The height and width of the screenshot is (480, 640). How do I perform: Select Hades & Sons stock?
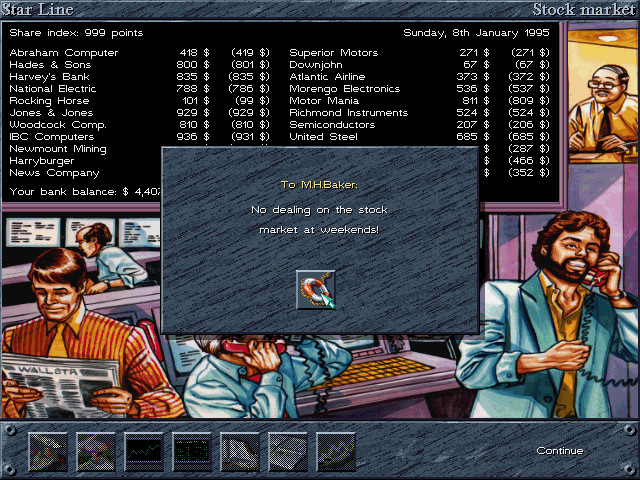pyautogui.click(x=139, y=64)
